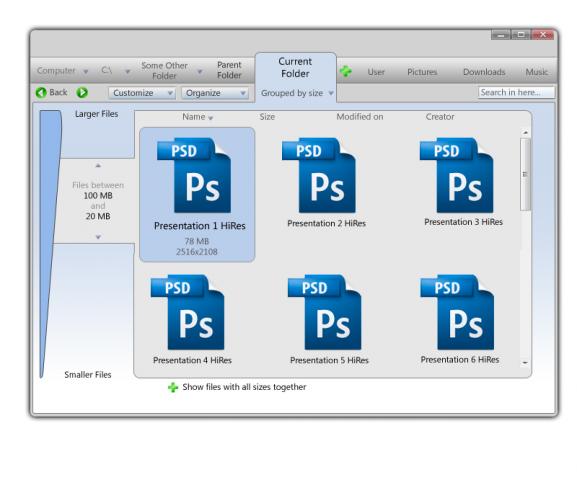Expand the Computer breadcrumb arrow
Screen dimensions: 577x480
[x=85, y=71]
